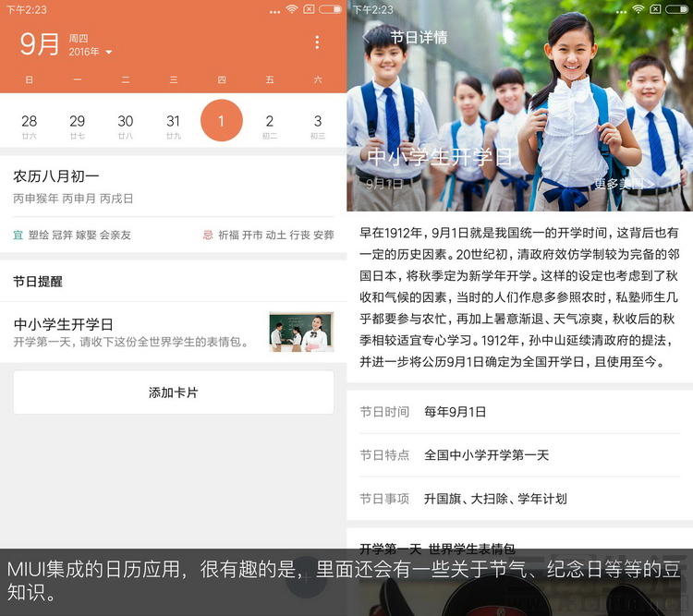
Task: Select the highlighted date 1
Action: coord(222,120)
